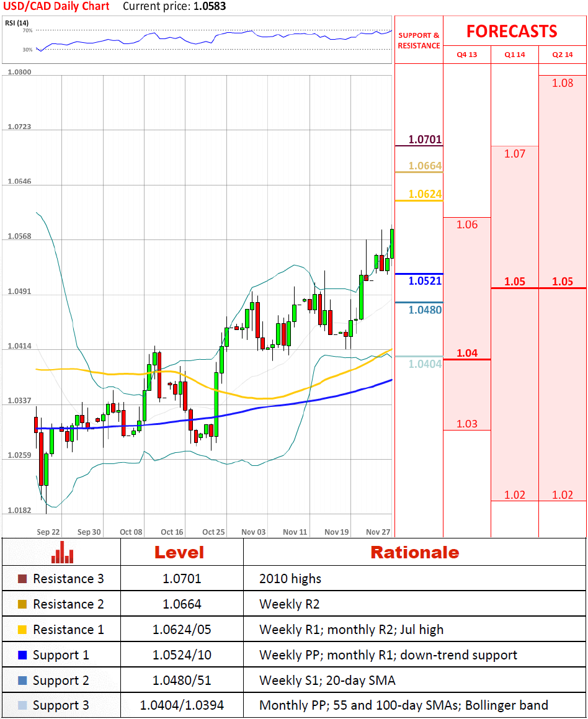Screen dimensions: 588x719
Task: Click the 1.0800 price axis label
Action: click(x=20, y=72)
